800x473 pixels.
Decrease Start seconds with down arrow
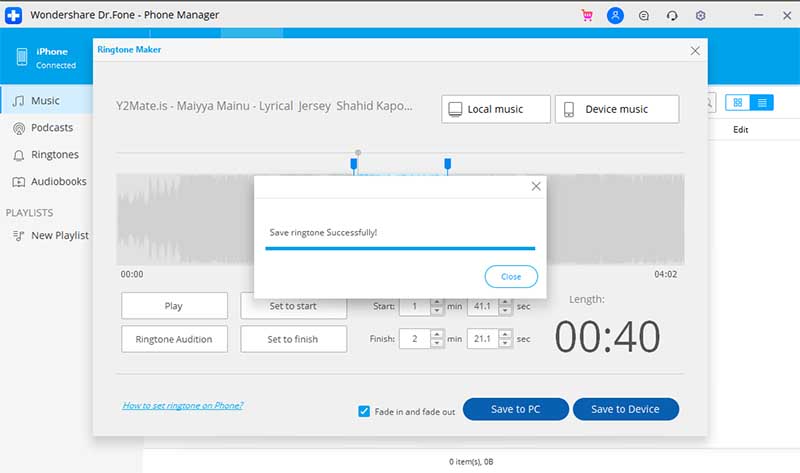pos(505,310)
